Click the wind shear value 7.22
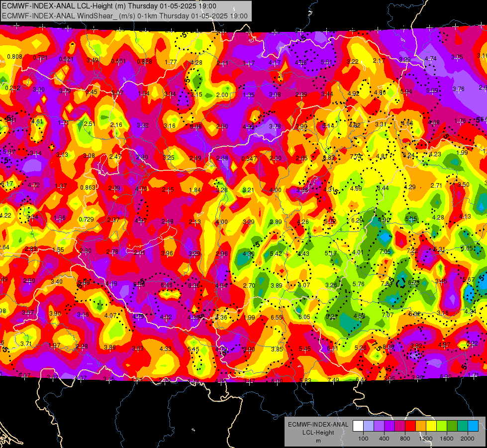 [412, 250]
